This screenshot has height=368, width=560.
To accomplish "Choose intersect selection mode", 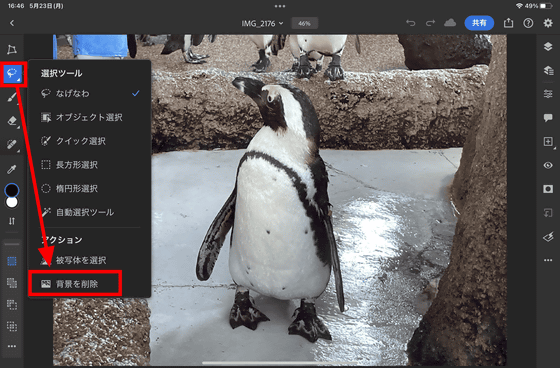I will coord(12,326).
